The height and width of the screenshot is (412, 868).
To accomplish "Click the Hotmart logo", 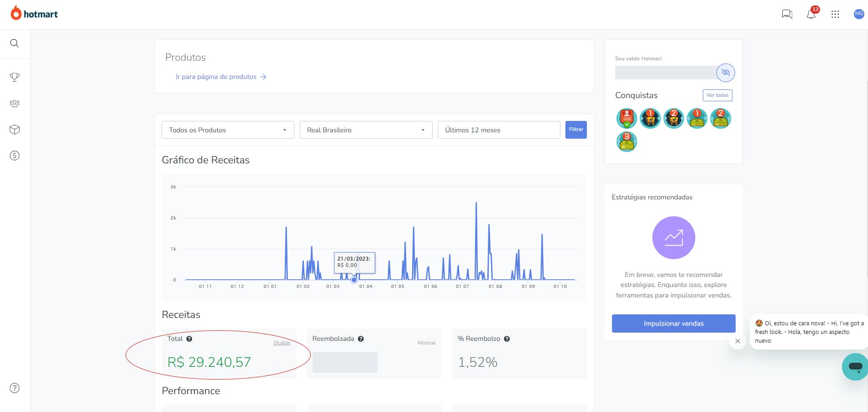I will pos(34,14).
